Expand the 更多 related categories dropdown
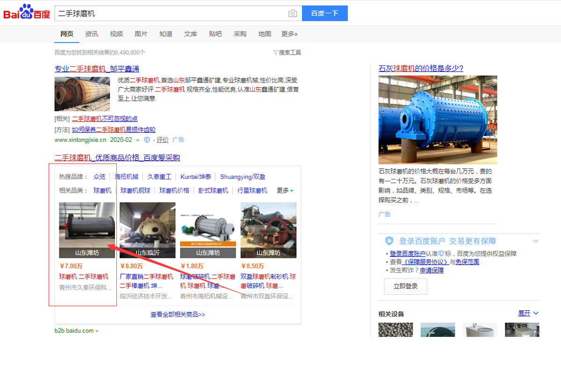The height and width of the screenshot is (392, 561). click(x=285, y=191)
